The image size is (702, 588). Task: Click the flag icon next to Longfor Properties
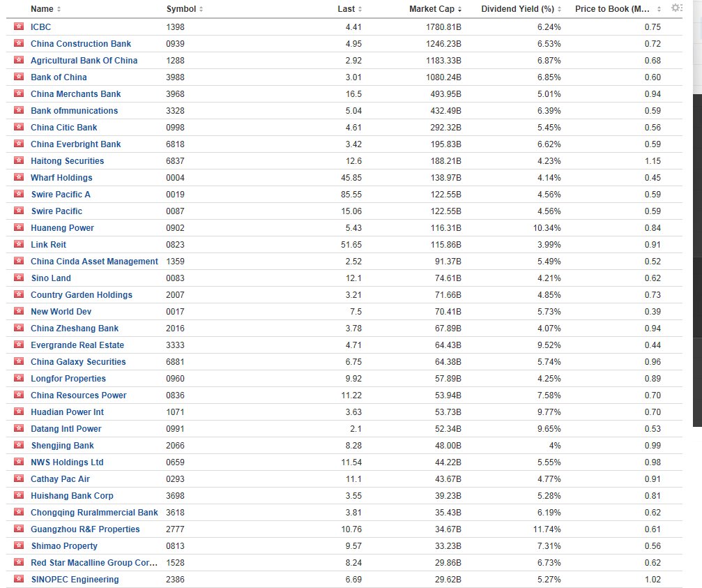[x=19, y=378]
